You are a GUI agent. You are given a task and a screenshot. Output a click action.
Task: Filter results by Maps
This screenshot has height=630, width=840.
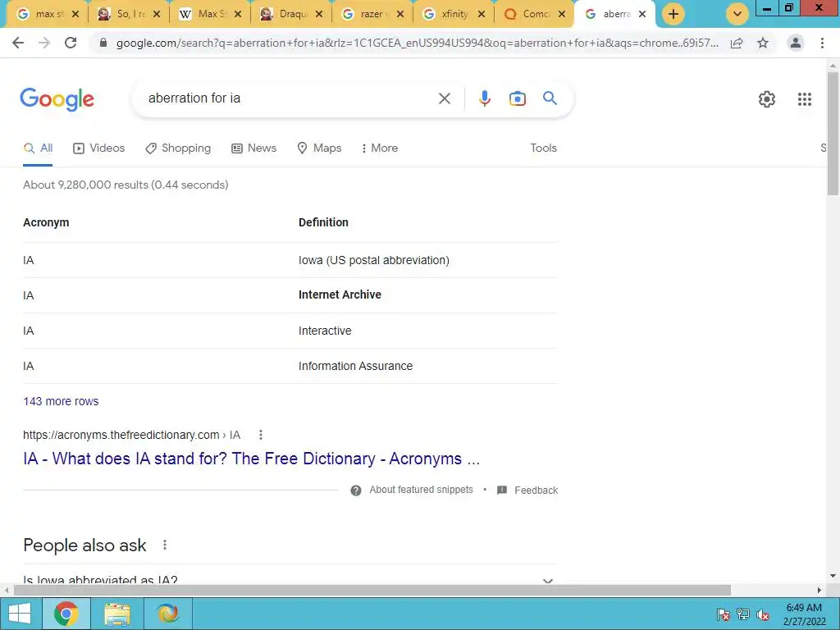pyautogui.click(x=319, y=148)
